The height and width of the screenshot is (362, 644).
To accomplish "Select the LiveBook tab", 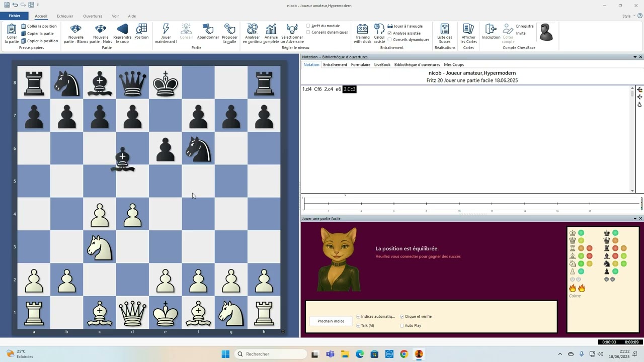I will (x=382, y=65).
